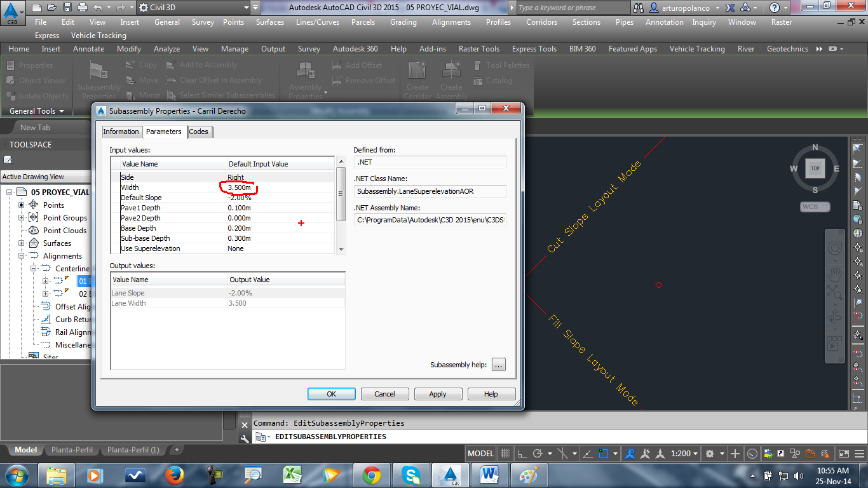Click the Width value 3.500m cell
This screenshot has height=488, width=868.
click(280, 187)
